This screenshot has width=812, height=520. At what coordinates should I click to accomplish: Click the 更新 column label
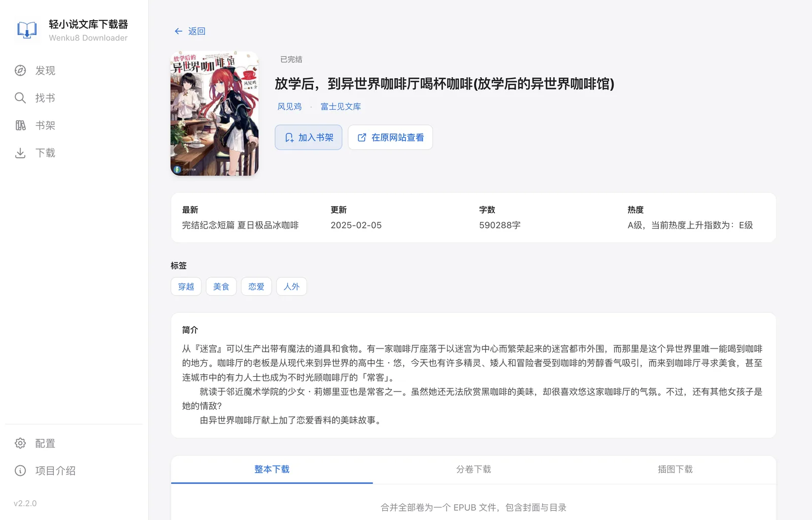pos(339,210)
